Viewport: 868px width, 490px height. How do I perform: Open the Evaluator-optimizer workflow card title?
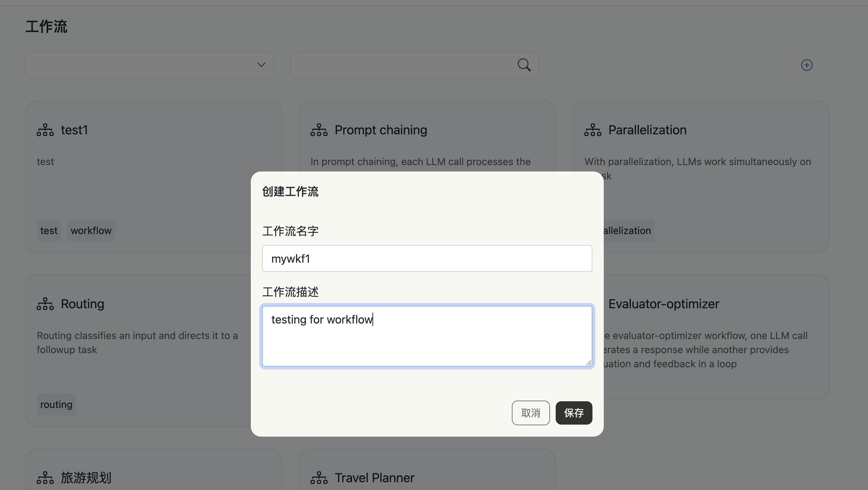click(x=664, y=304)
